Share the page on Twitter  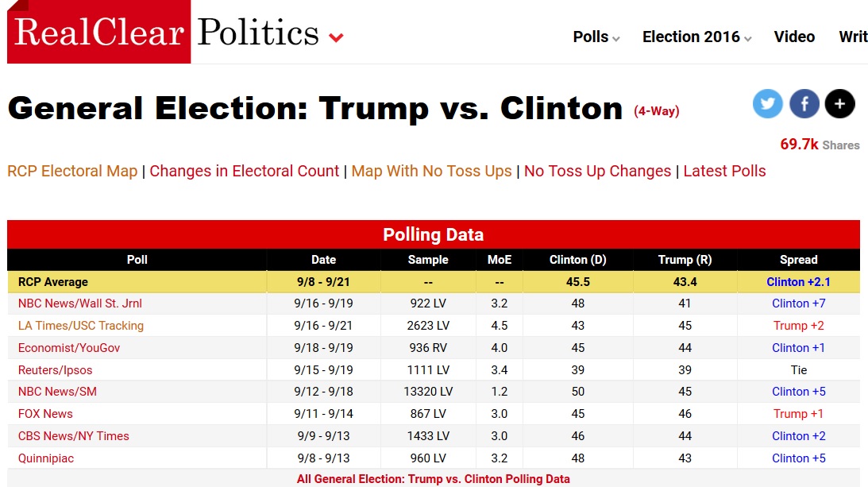coord(767,103)
